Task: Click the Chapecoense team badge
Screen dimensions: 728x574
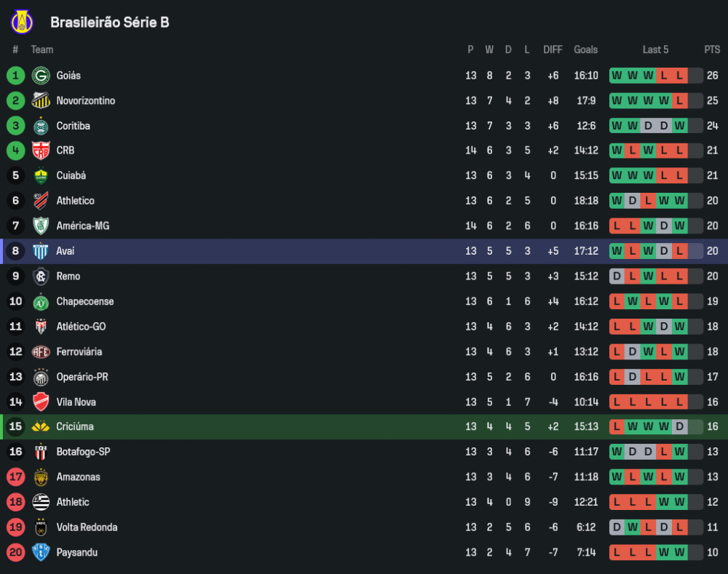Action: click(x=41, y=301)
